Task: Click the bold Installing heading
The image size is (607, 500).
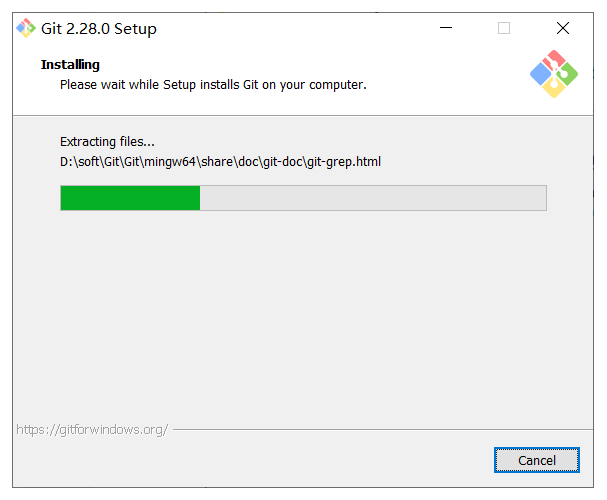Action: click(70, 65)
